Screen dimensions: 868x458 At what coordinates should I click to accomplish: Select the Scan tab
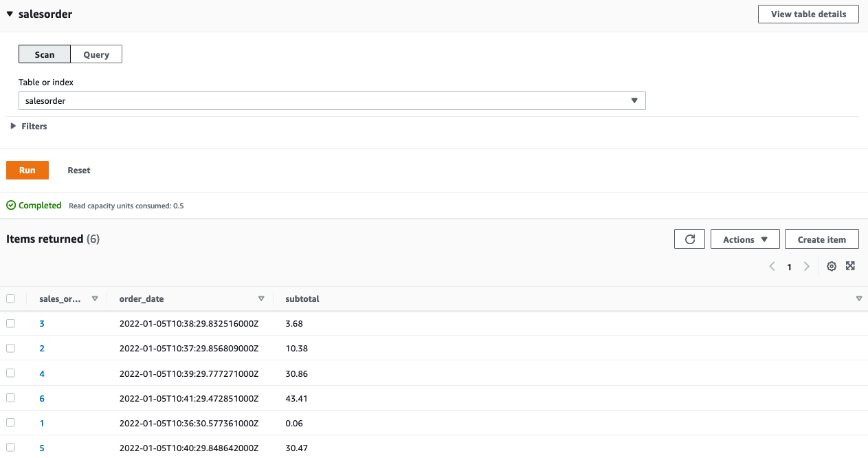coord(44,54)
